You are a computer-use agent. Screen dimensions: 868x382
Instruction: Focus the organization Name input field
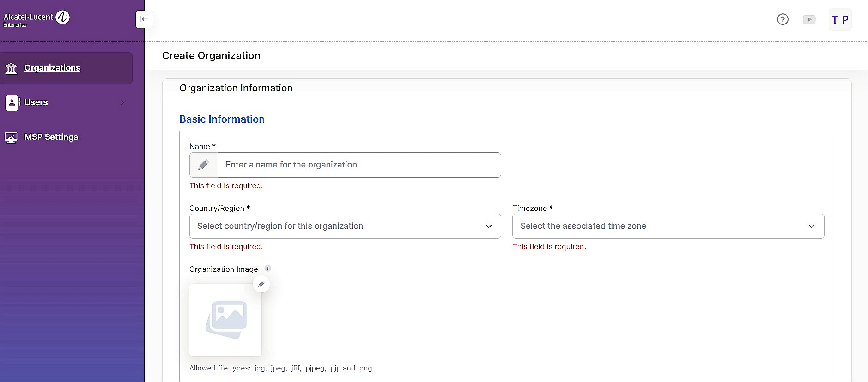pyautogui.click(x=359, y=165)
